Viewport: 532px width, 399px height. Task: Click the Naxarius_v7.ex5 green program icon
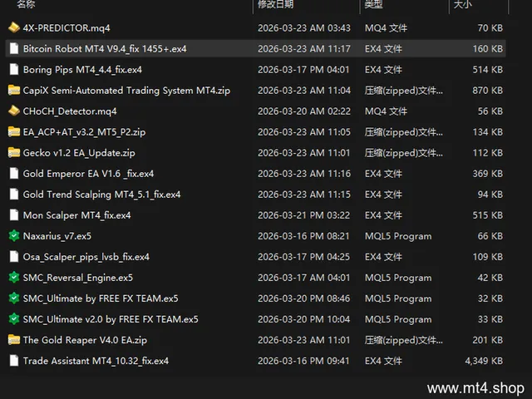pos(14,236)
